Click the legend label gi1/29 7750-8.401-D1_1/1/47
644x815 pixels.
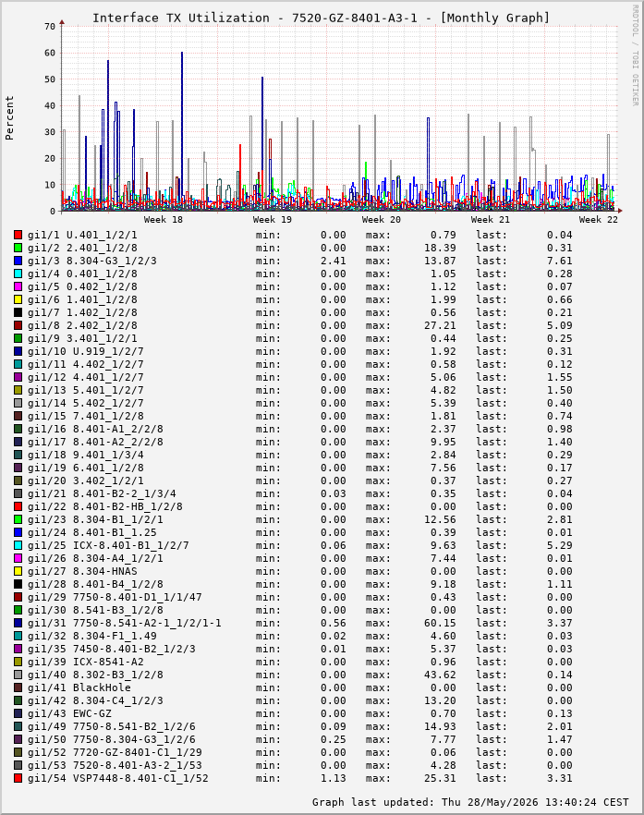115,598
